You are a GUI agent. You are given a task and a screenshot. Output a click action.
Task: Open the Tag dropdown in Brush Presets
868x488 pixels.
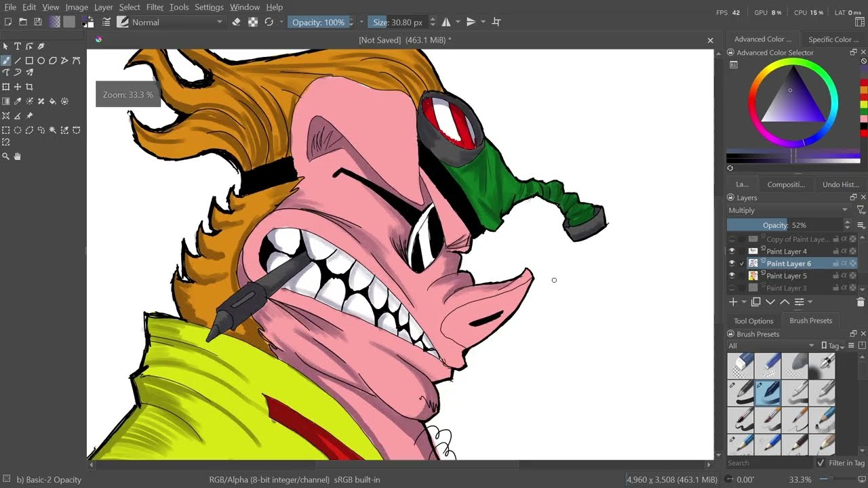point(833,346)
